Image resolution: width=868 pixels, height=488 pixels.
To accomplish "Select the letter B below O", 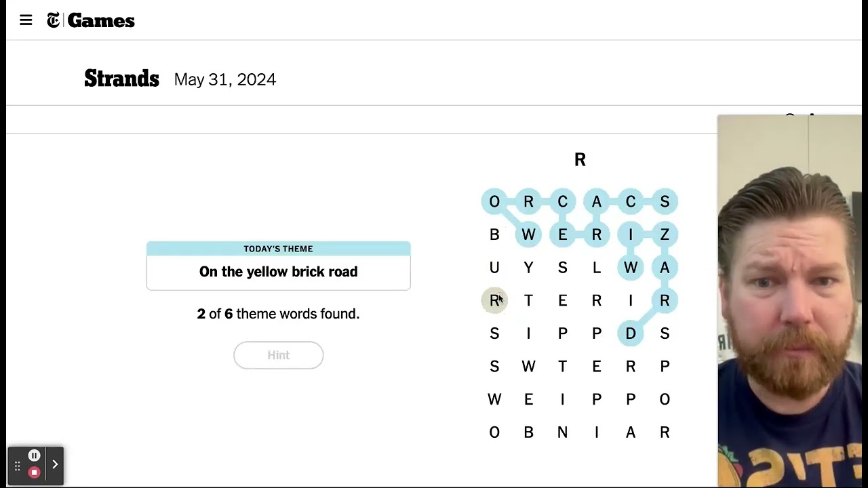I will [494, 235].
